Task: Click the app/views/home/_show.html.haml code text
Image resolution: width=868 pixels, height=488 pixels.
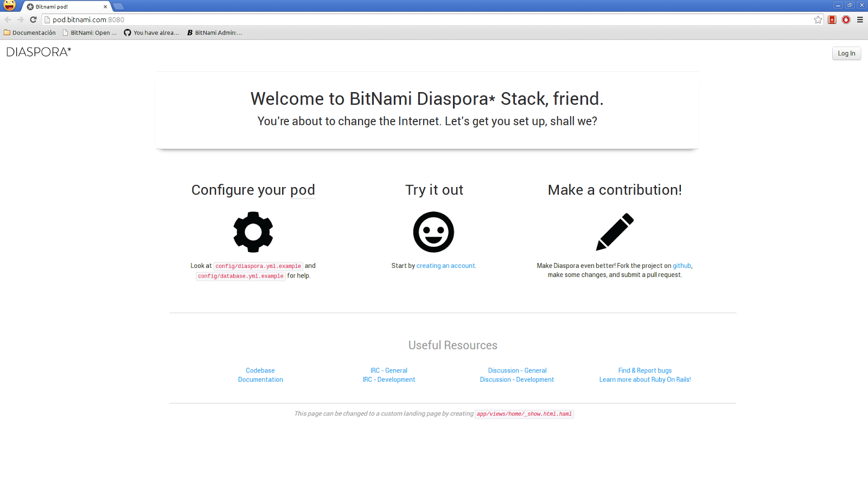Action: [x=524, y=414]
